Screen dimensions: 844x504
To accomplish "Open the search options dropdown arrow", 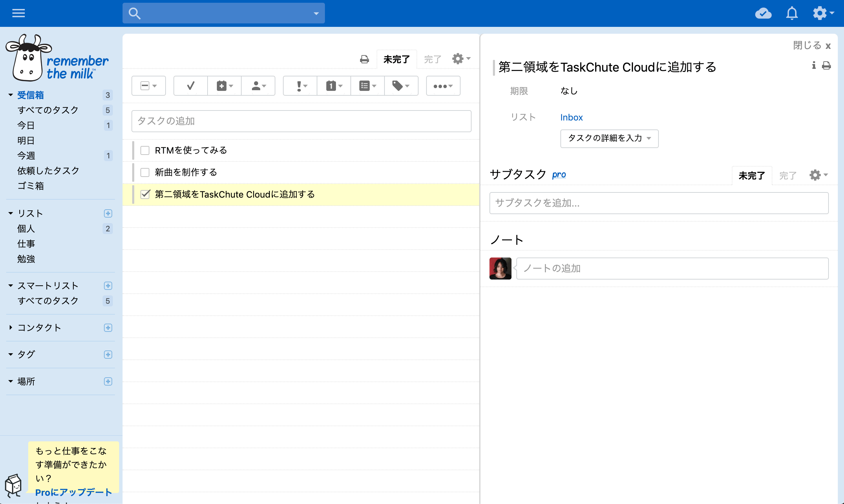I will 316,13.
